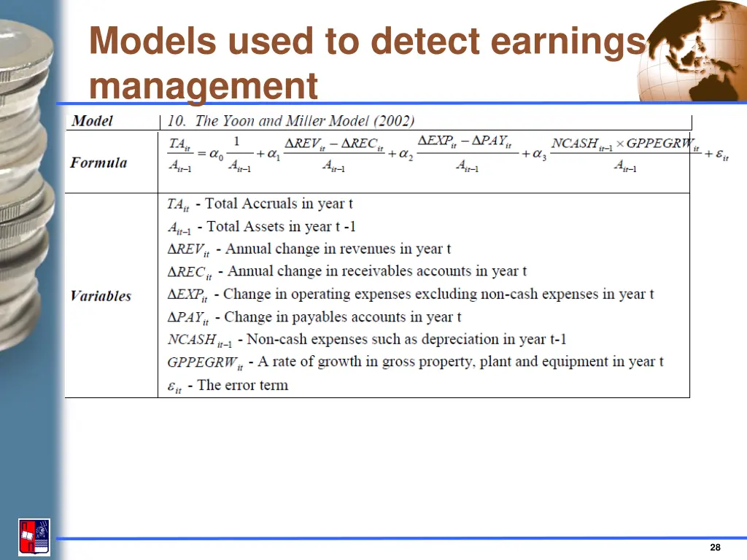The image size is (747, 560).
Task: Click the "Variables" row label
Action: tap(101, 296)
